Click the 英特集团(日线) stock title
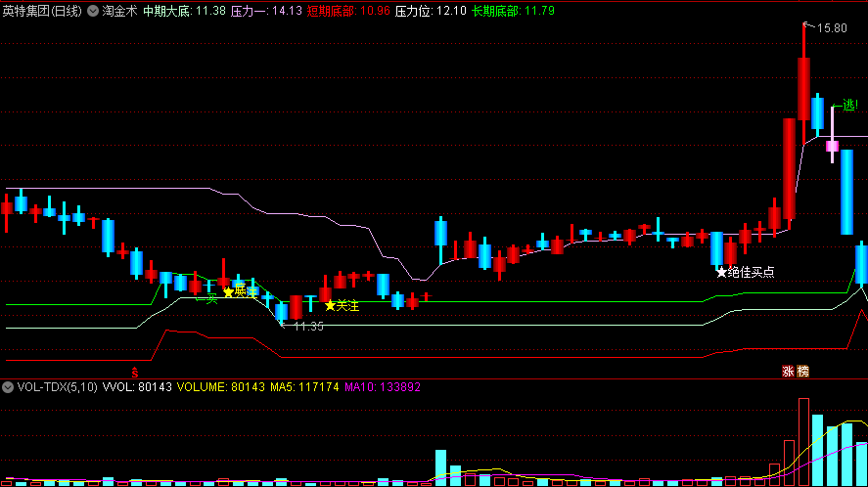Viewport: 868px width, 487px height. 43,11
